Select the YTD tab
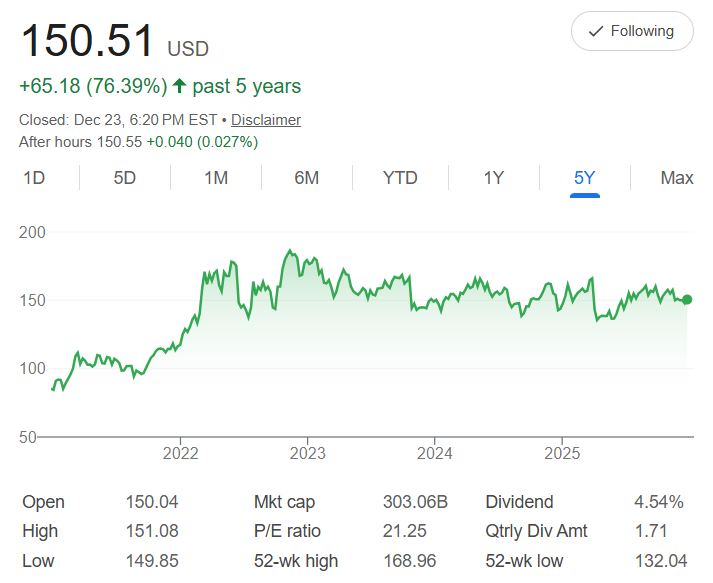 coord(400,178)
